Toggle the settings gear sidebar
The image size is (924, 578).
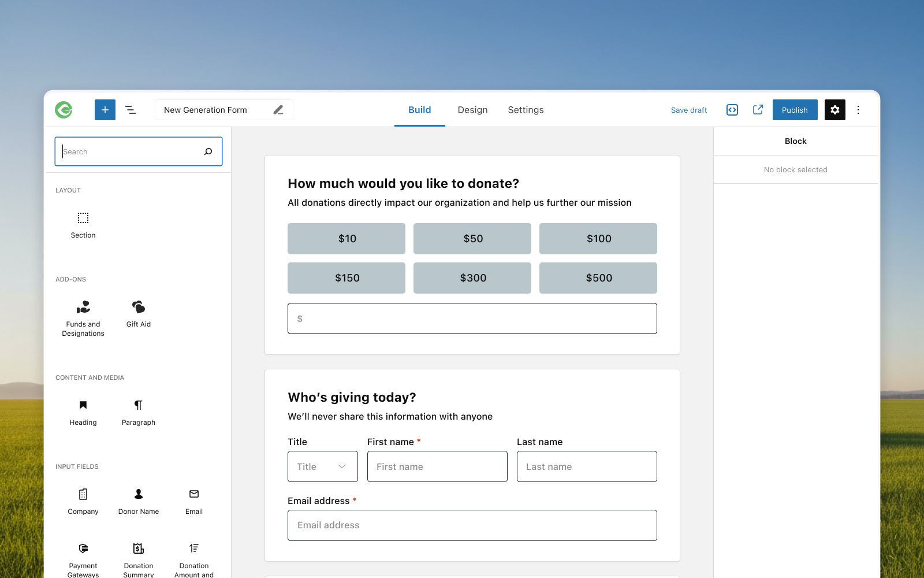click(835, 110)
